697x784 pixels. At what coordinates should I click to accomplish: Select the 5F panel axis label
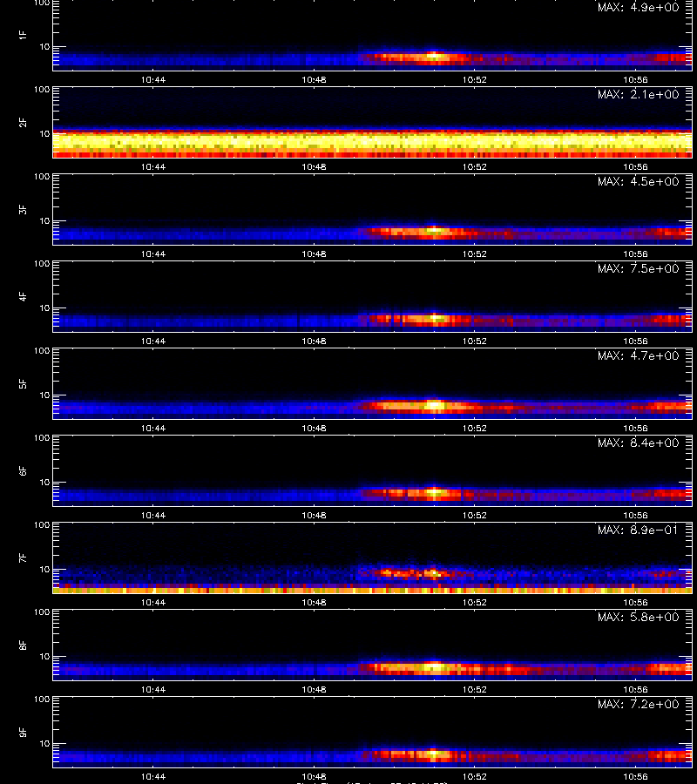click(23, 383)
